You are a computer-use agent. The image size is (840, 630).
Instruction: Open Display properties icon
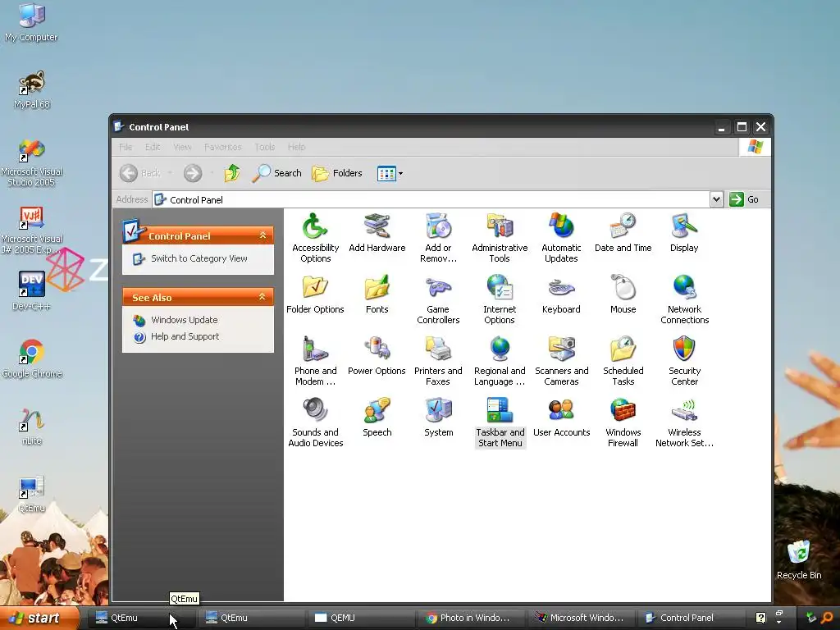point(684,232)
